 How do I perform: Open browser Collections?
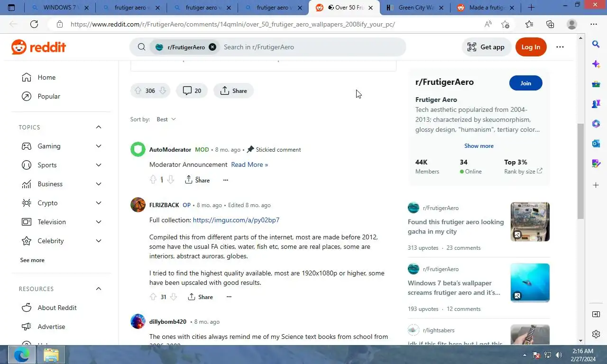[550, 24]
